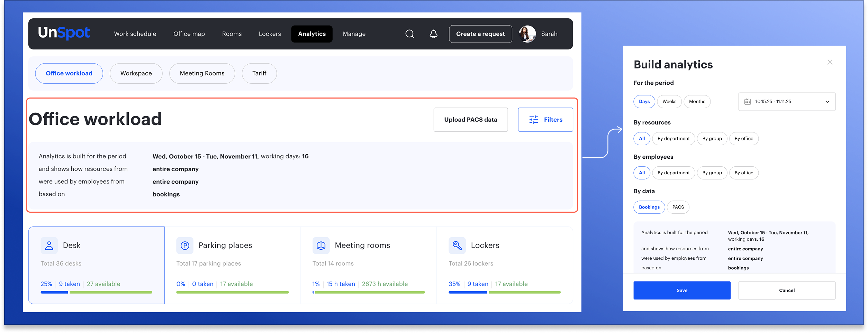
Task: Save the Build analytics settings
Action: [x=681, y=290]
